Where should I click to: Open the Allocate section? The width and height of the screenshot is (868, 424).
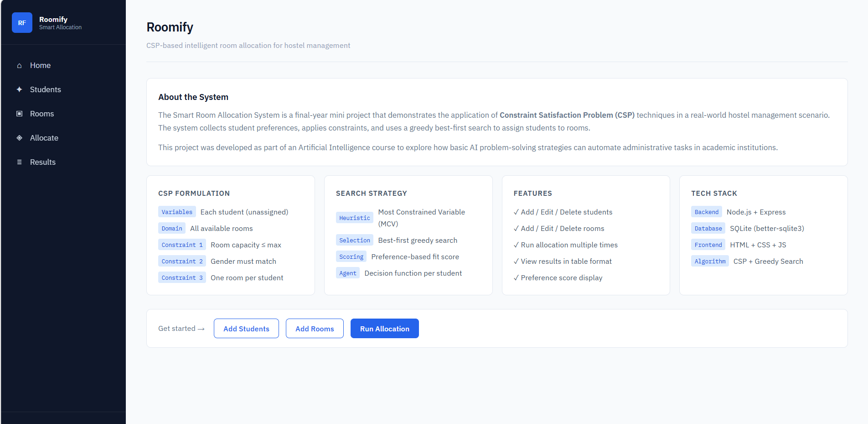tap(44, 138)
